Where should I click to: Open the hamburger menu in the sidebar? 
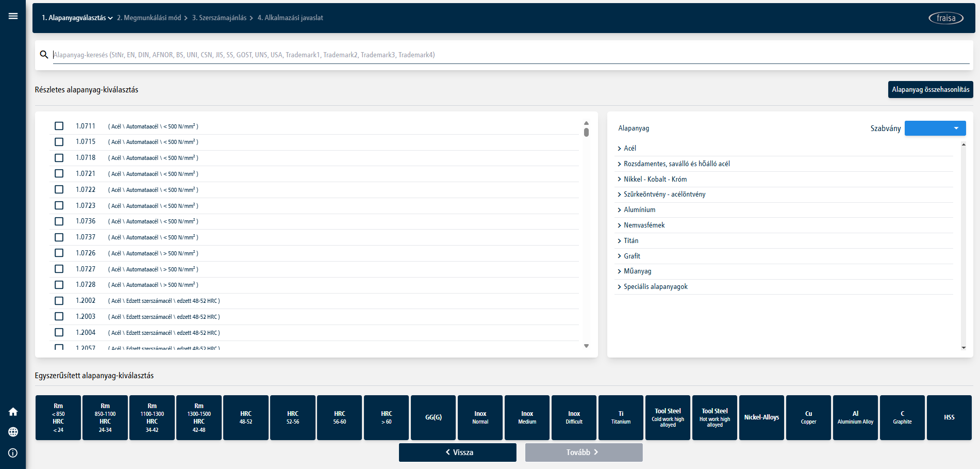coord(13,16)
